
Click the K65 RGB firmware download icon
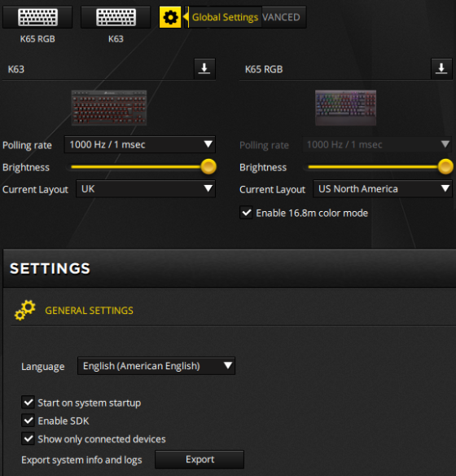[x=441, y=68]
